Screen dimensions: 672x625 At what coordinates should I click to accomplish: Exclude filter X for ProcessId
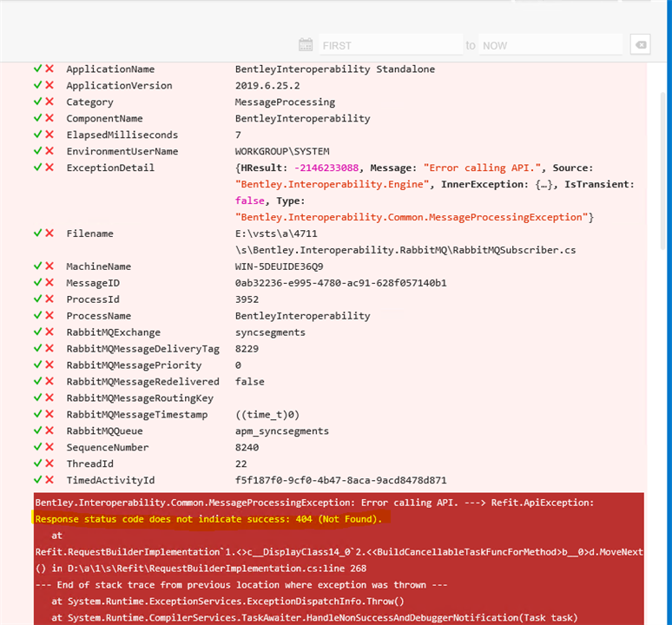[49, 299]
